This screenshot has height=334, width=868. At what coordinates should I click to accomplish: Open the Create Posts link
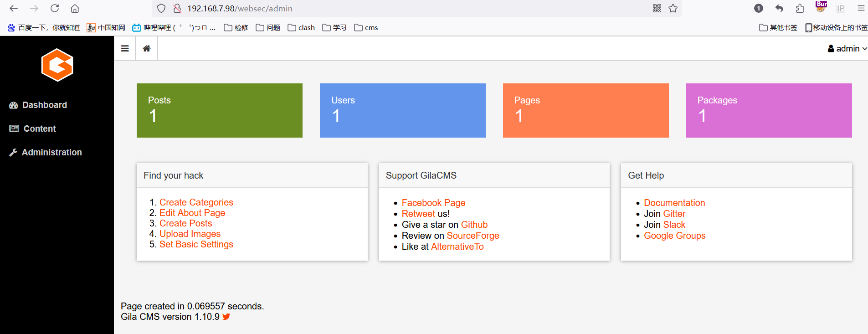coord(186,223)
